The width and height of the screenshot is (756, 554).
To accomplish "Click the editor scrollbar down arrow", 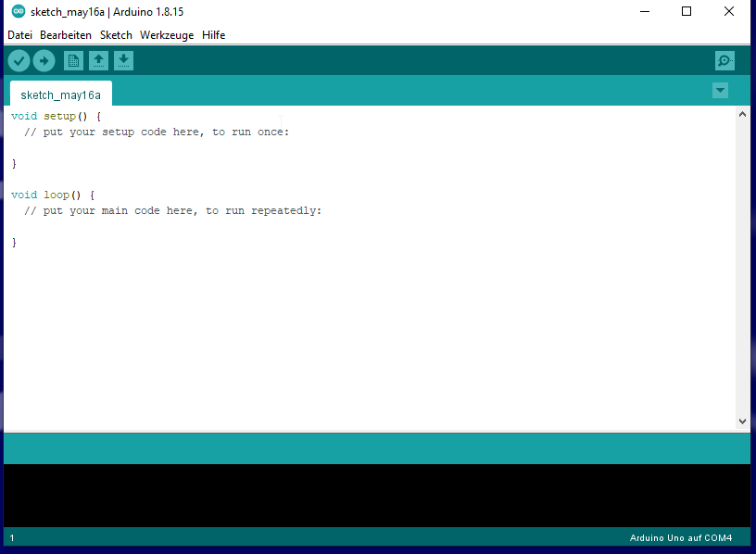I will (x=742, y=421).
